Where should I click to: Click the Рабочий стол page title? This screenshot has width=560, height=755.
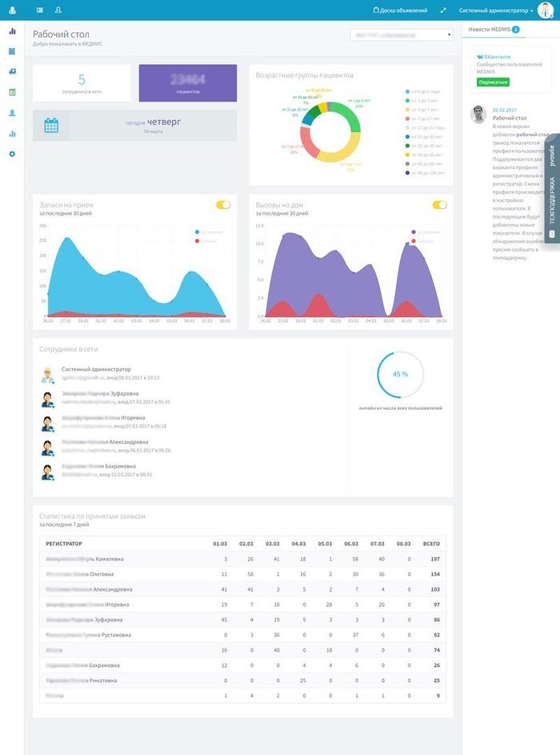(x=61, y=34)
